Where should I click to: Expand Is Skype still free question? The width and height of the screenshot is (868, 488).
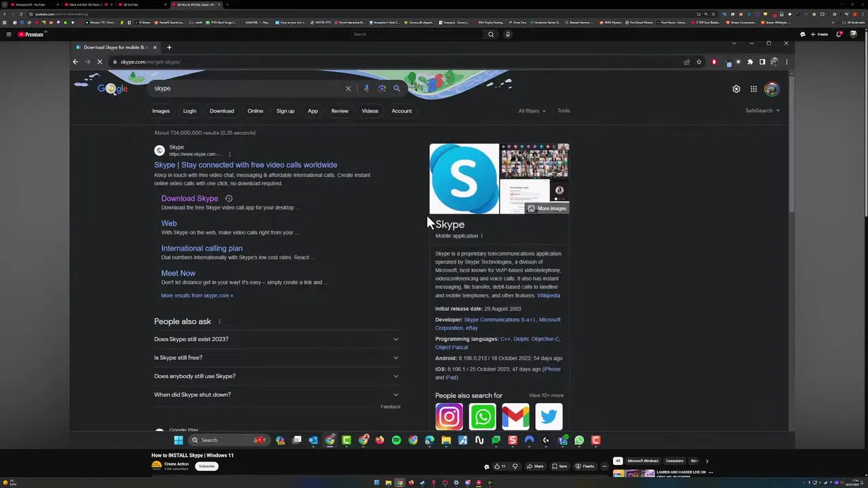pos(277,357)
